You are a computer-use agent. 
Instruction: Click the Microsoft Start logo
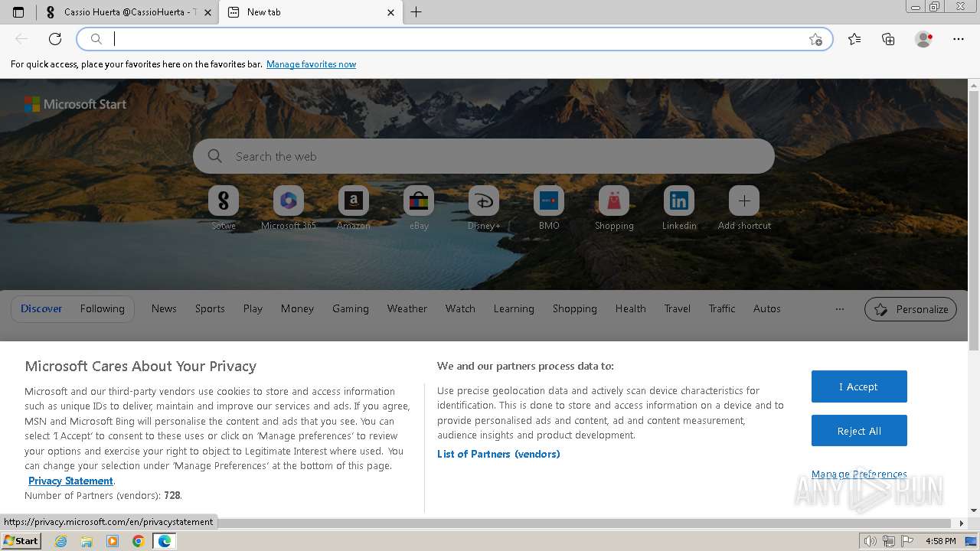[x=75, y=104]
